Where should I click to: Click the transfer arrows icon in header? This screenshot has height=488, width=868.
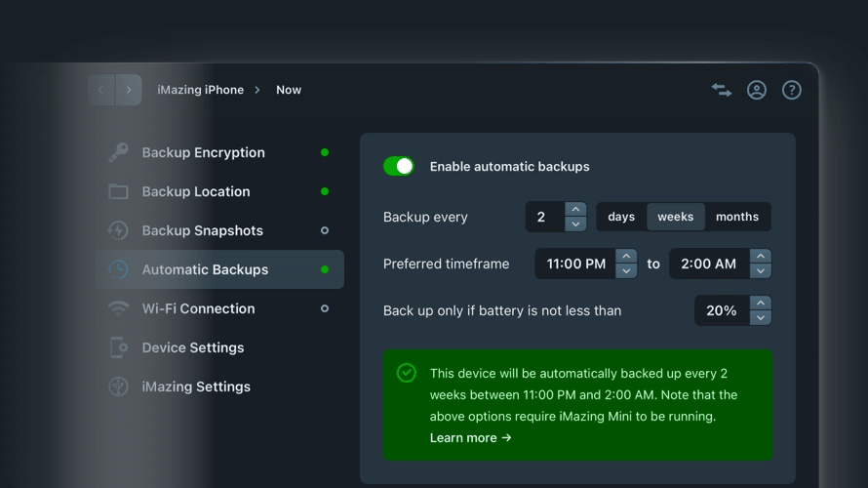tap(722, 90)
